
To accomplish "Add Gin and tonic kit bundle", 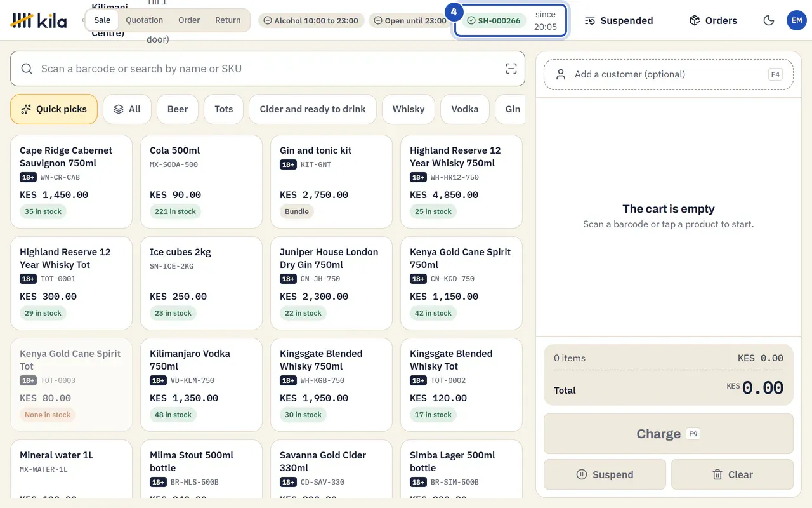I will [331, 182].
